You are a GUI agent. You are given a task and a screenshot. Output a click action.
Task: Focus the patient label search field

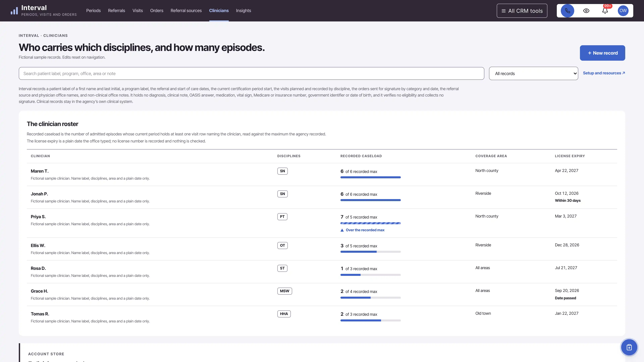click(252, 73)
